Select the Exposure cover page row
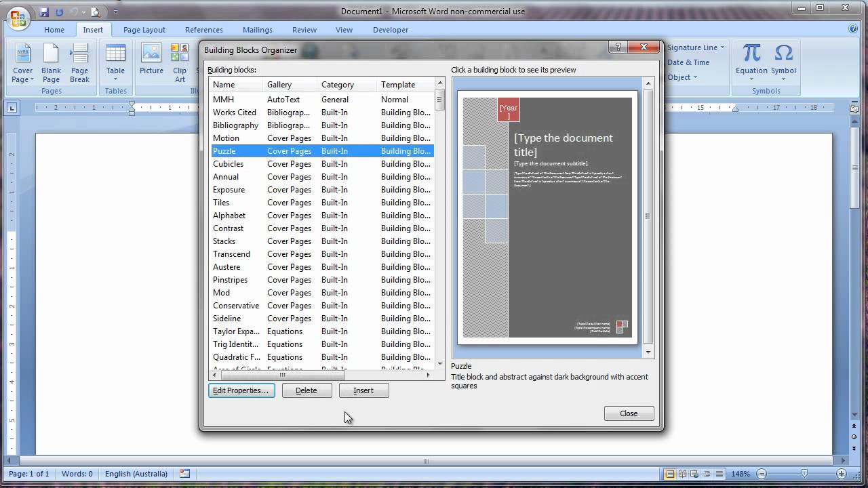 coord(321,190)
